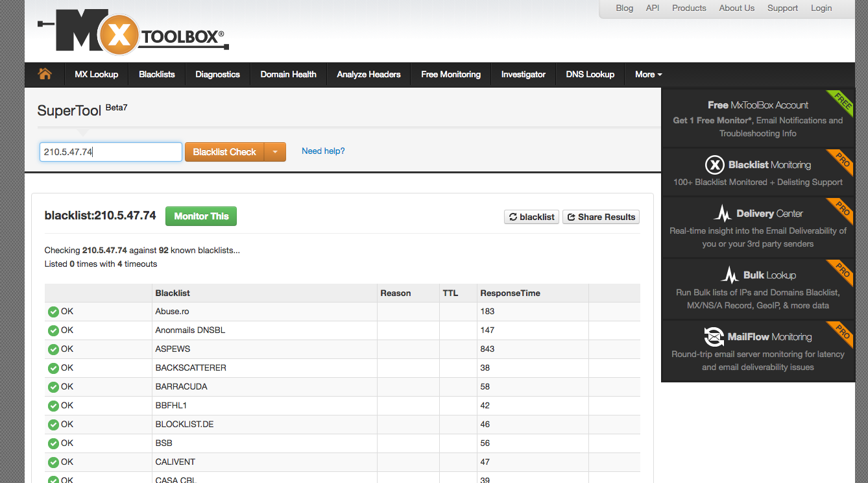Click the green OK check for BARRACUDA

click(x=53, y=387)
